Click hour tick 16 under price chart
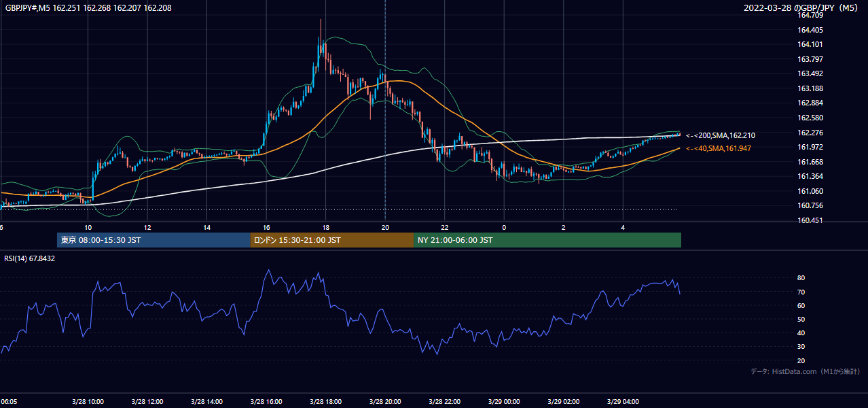868x408 pixels. (266, 227)
